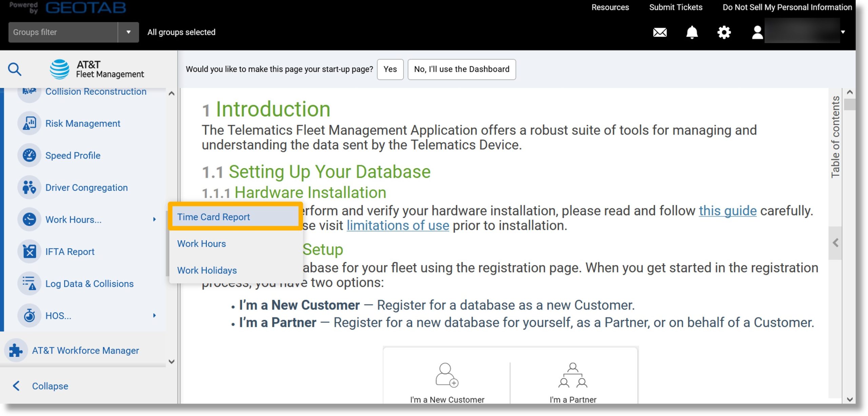
Task: Click the Speed Profile gauge icon
Action: [29, 155]
